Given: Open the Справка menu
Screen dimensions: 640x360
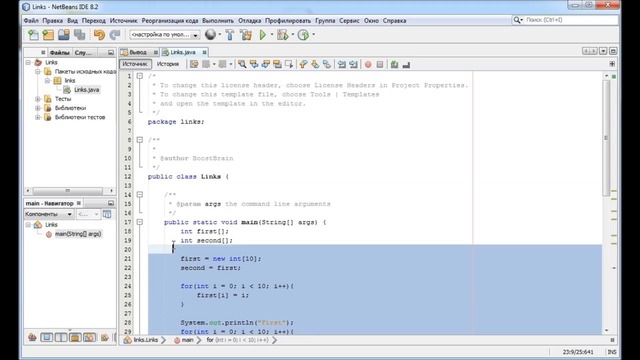Looking at the screenshot, I should (394, 20).
